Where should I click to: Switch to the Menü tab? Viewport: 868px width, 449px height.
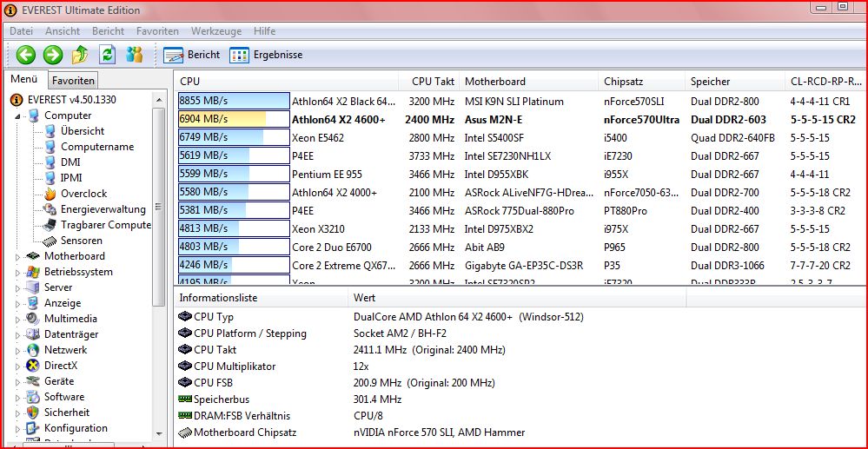[23, 79]
